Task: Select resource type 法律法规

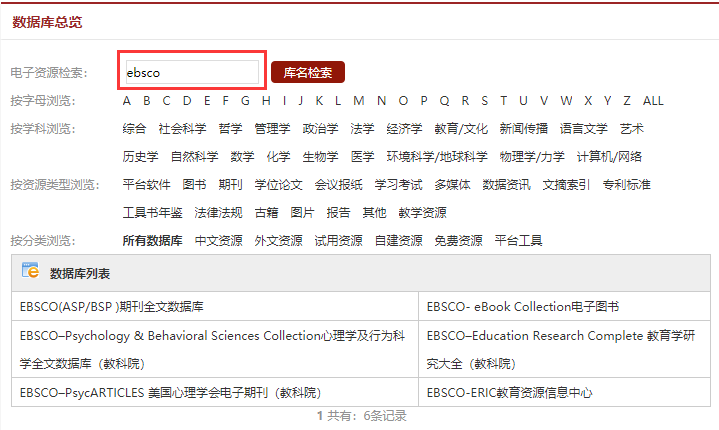Action: 218,213
